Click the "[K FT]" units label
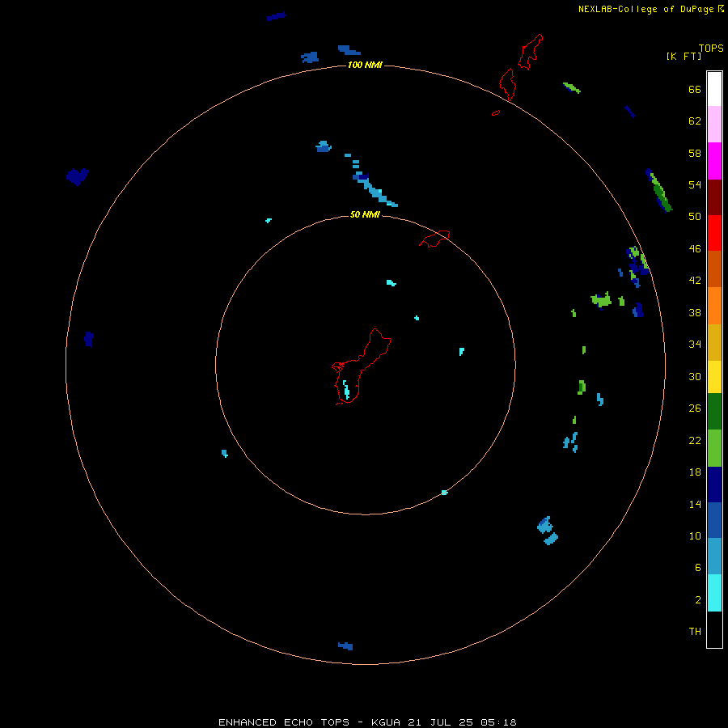 (x=684, y=56)
